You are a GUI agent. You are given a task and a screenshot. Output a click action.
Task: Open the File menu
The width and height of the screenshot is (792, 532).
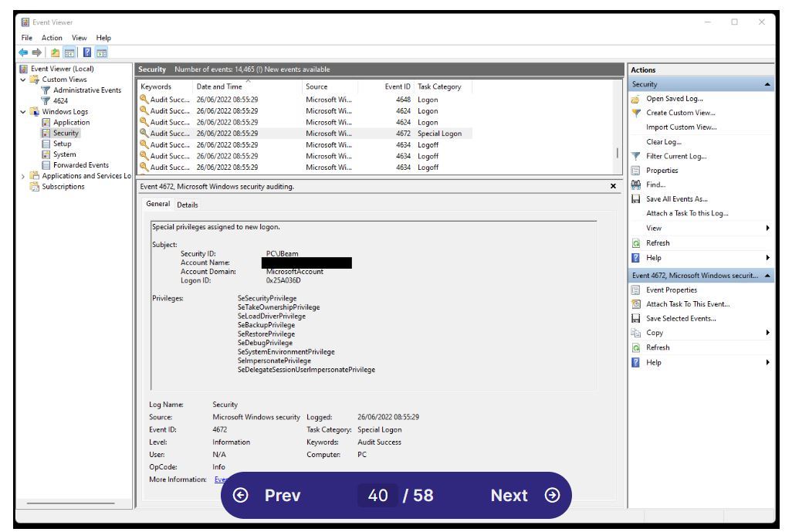point(27,38)
